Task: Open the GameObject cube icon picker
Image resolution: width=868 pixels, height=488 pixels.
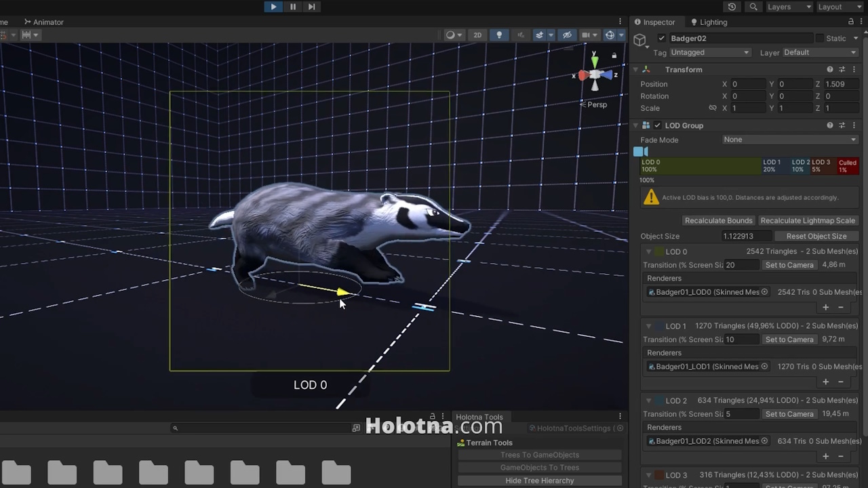Action: tap(640, 41)
